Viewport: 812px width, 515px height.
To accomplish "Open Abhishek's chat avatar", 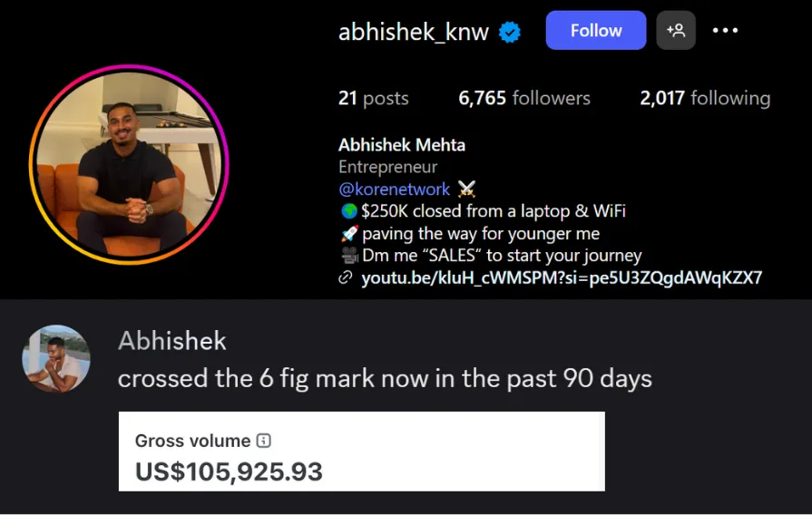I will pos(56,358).
